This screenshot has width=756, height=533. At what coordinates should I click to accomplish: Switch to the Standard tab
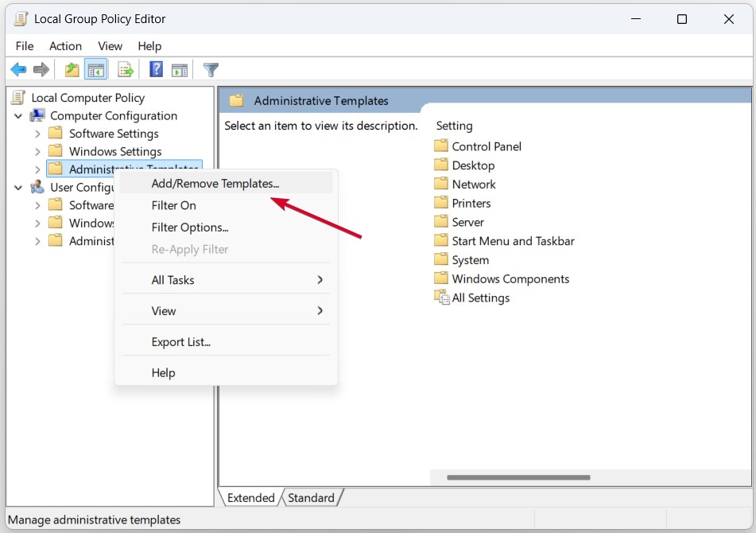tap(311, 497)
